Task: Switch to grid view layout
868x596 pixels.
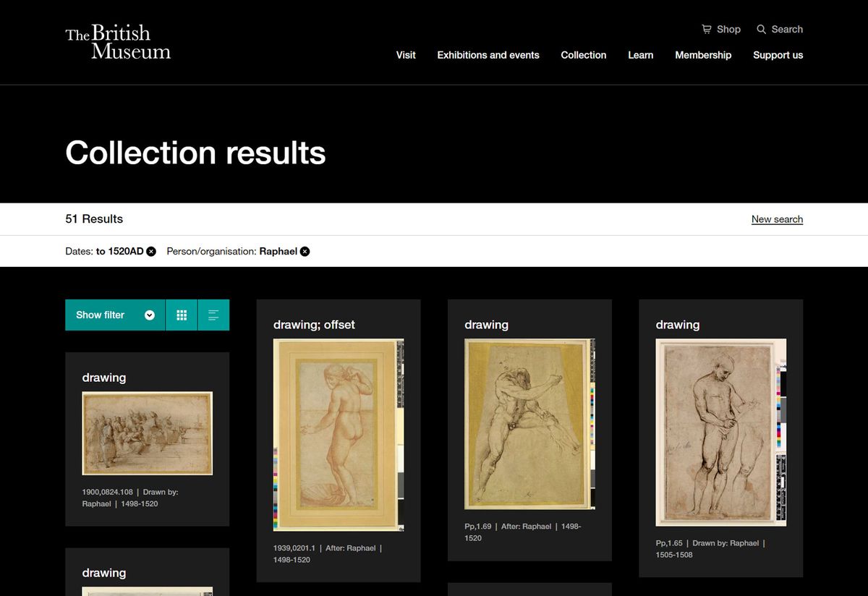Action: pyautogui.click(x=182, y=315)
